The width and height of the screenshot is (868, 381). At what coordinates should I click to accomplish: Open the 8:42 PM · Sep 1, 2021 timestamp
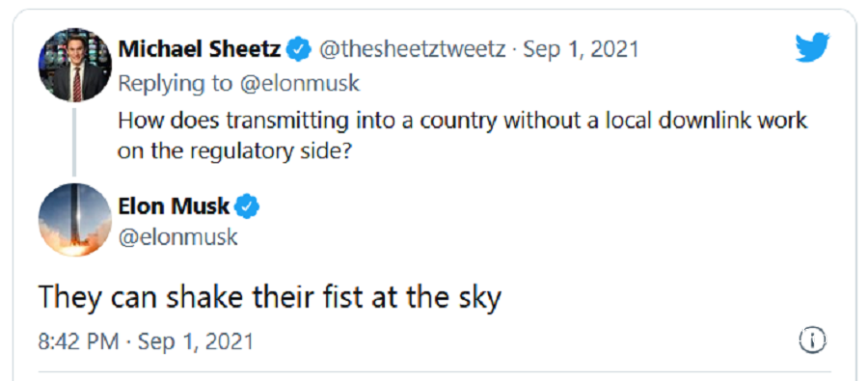147,340
